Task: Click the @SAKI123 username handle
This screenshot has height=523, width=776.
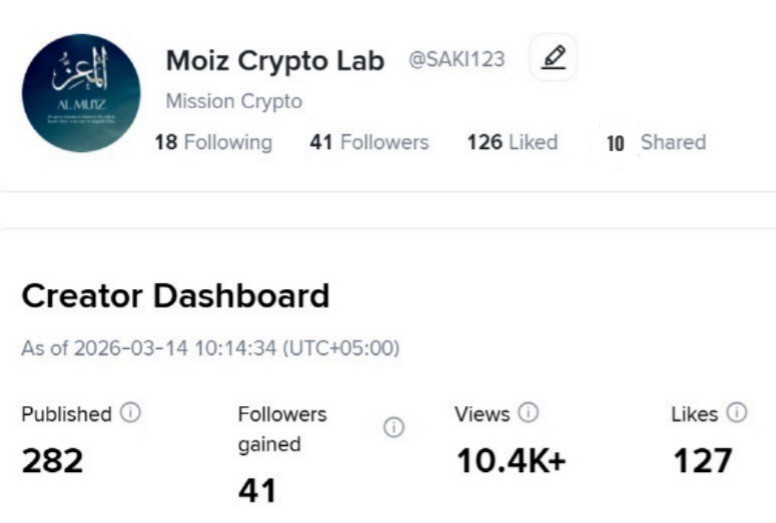Action: tap(456, 60)
